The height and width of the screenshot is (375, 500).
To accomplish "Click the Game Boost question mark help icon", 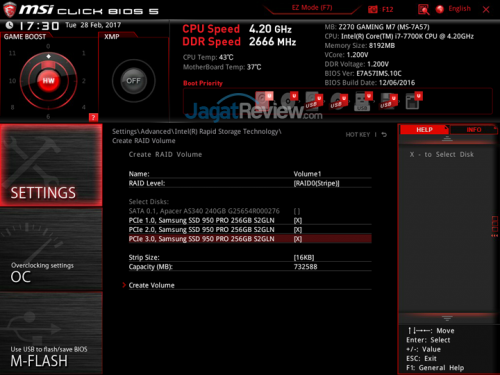I will [x=93, y=117].
